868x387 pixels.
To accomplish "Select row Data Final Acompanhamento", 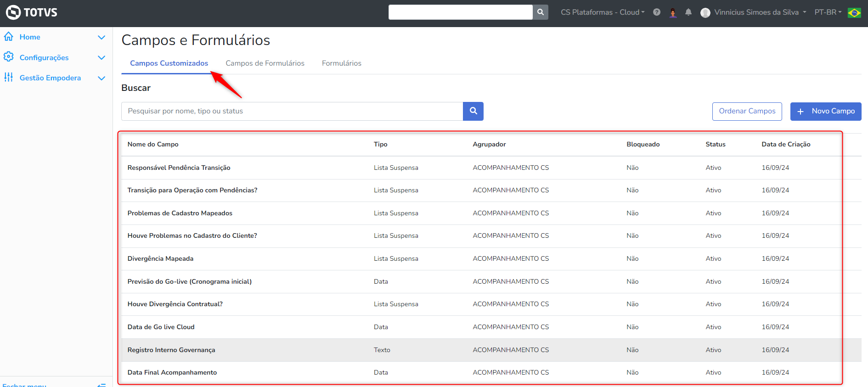I will pyautogui.click(x=491, y=373).
